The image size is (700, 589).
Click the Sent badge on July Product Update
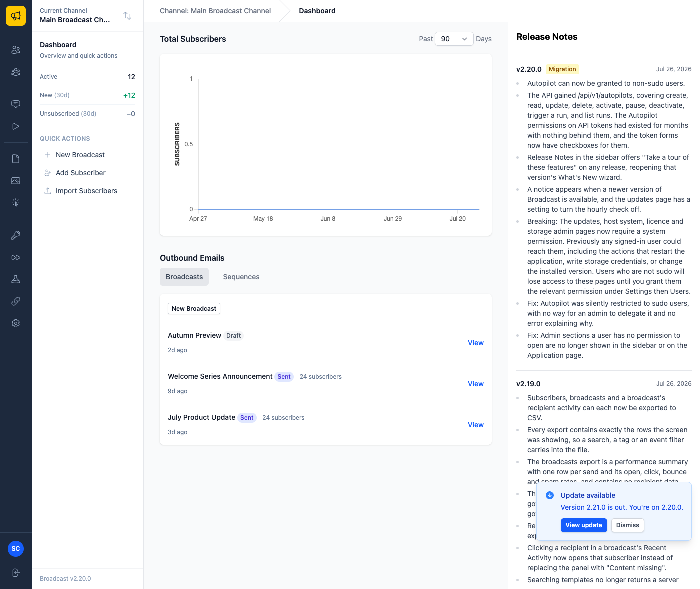pos(247,418)
